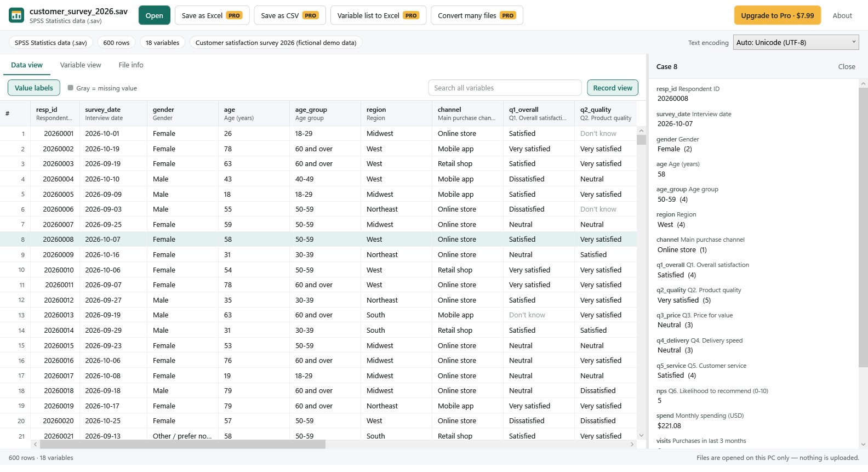This screenshot has height=472, width=868.
Task: Click the channel column header
Action: click(x=467, y=113)
